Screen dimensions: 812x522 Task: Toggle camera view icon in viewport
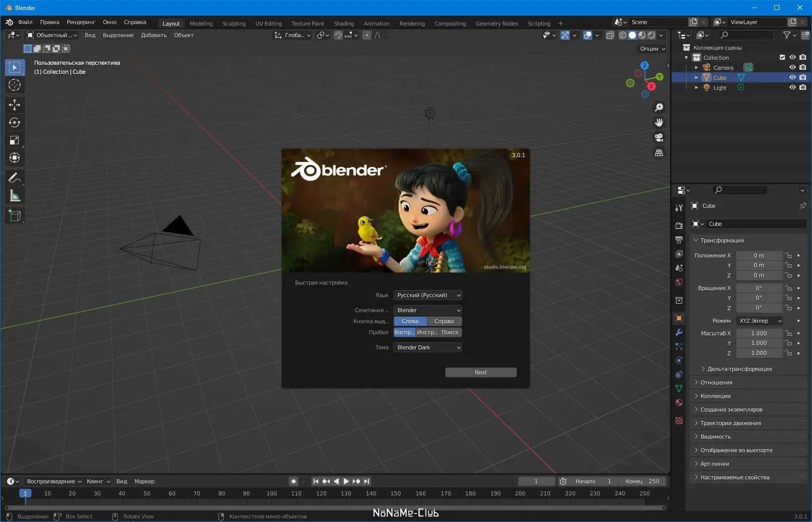point(659,138)
